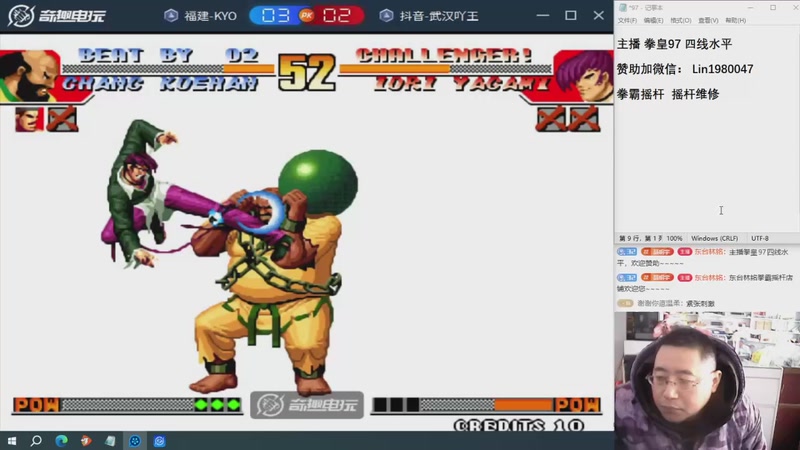The height and width of the screenshot is (450, 800).
Task: Open the last blue taskbar app
Action: (x=159, y=441)
